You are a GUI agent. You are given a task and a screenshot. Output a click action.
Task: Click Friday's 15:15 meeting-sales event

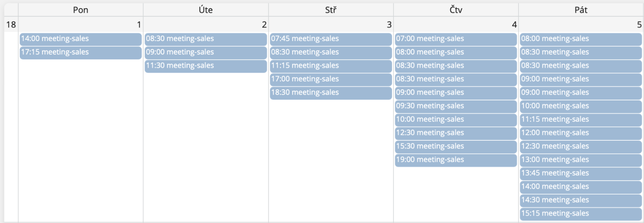click(580, 214)
